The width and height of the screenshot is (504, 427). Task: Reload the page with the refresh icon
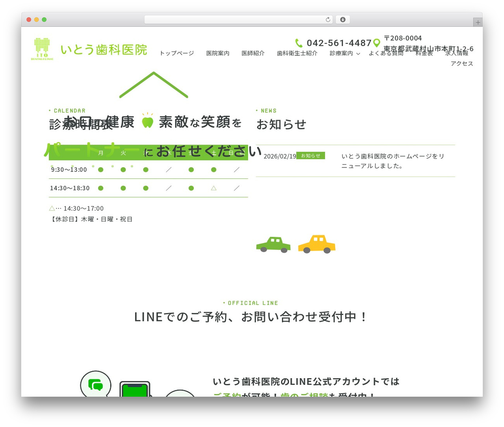pyautogui.click(x=328, y=20)
